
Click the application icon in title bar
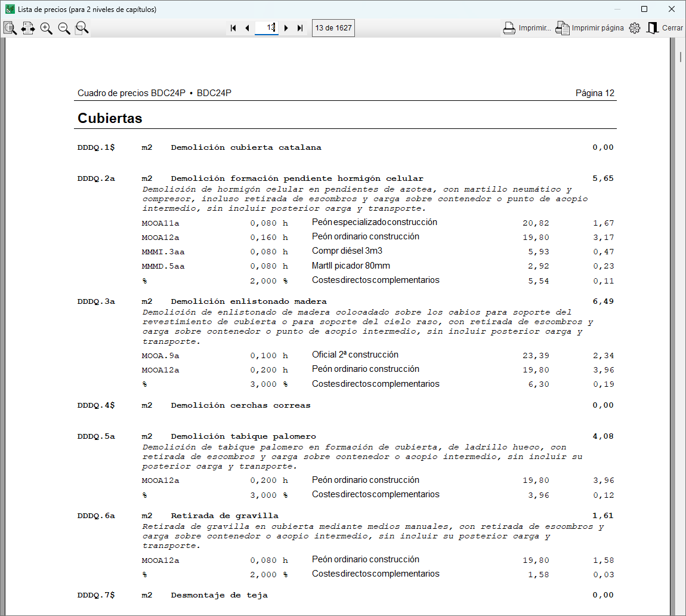pos(10,9)
